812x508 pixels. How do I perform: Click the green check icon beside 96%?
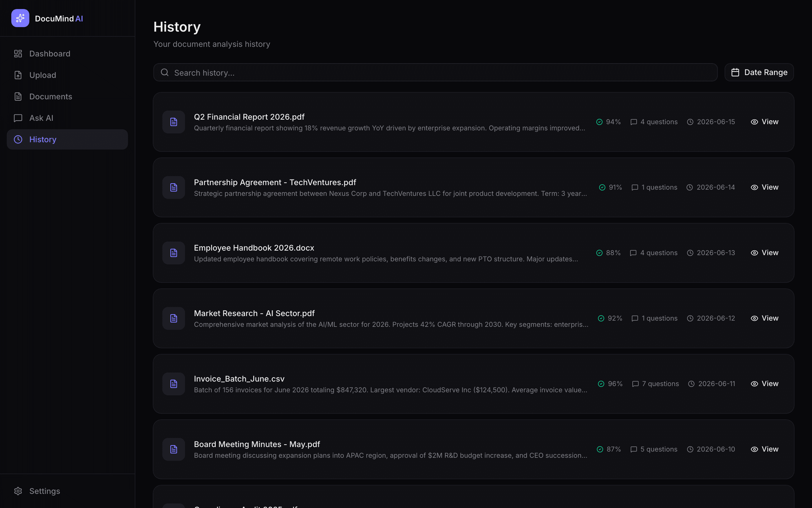click(x=601, y=384)
